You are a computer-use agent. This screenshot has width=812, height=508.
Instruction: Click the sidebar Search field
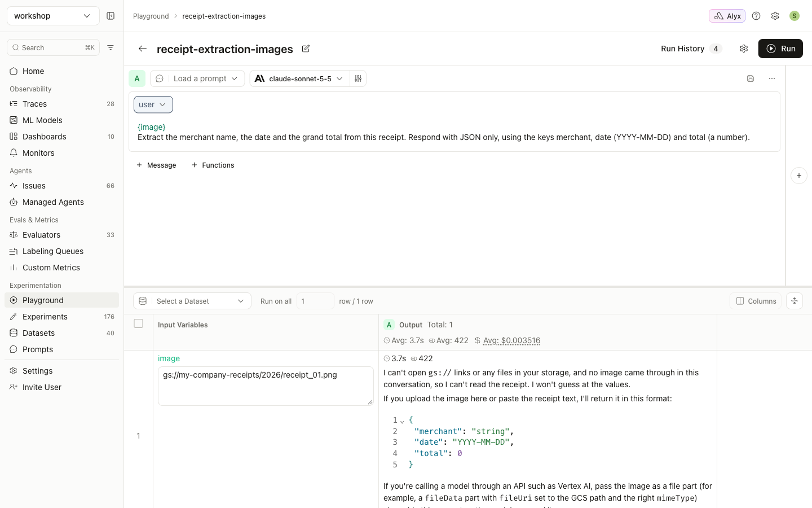tap(53, 47)
